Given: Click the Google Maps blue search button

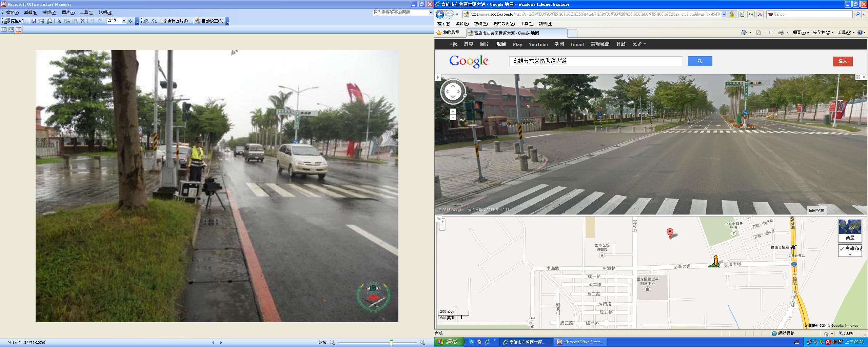Looking at the screenshot, I should (x=700, y=61).
